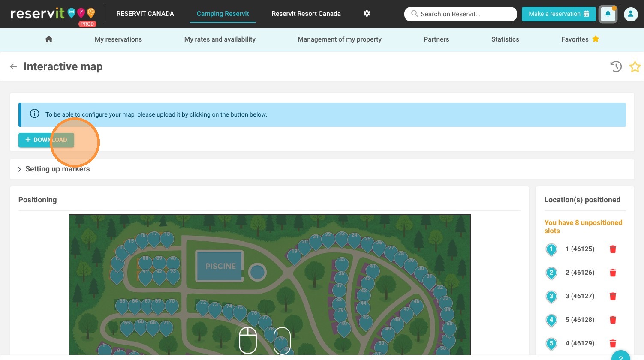This screenshot has height=360, width=644.
Task: Click the Make a reservation button
Action: (x=559, y=14)
